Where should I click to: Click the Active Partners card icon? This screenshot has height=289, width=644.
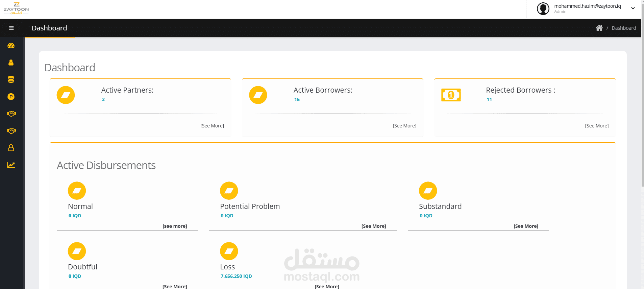tap(66, 95)
